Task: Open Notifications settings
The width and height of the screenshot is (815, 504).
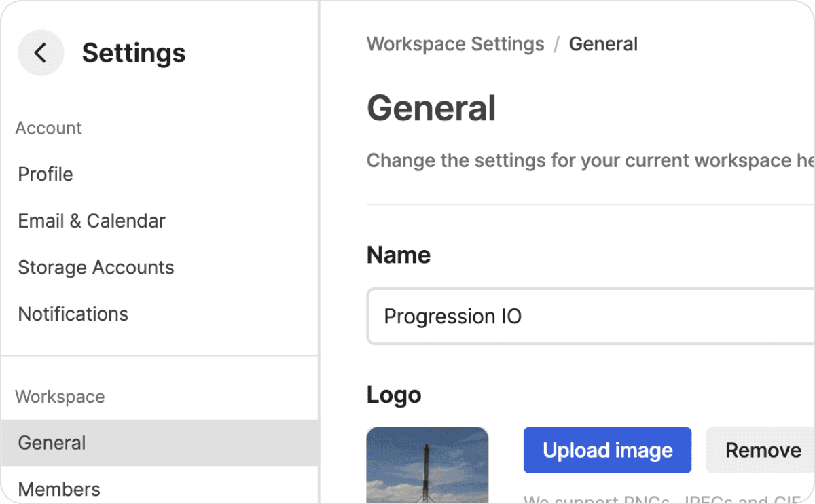Action: pos(73,314)
